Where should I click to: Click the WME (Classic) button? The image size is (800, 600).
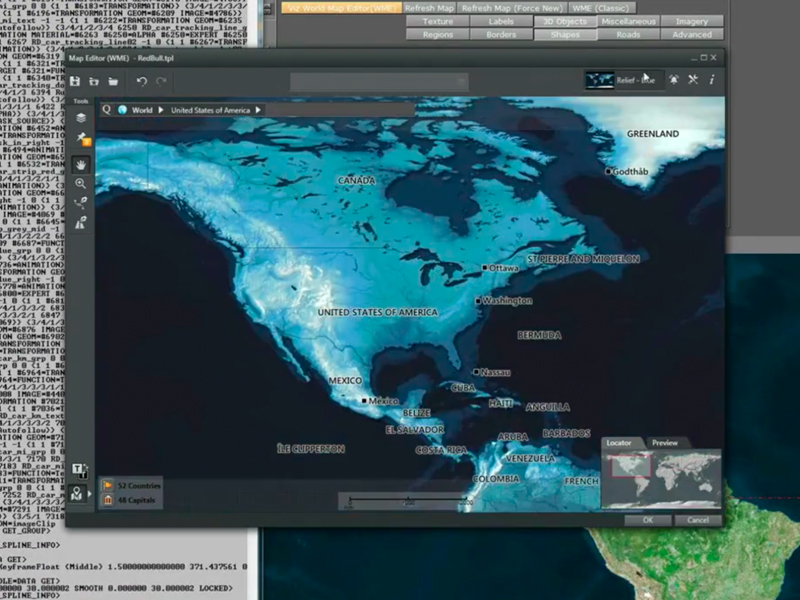click(602, 8)
